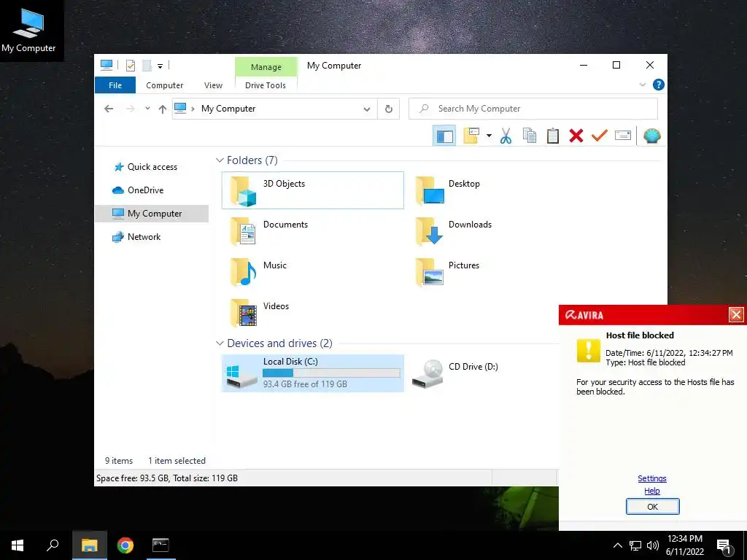Click the breadcrumb chevron before My Computer
Viewport: 747px width, 560px height.
pyautogui.click(x=193, y=109)
